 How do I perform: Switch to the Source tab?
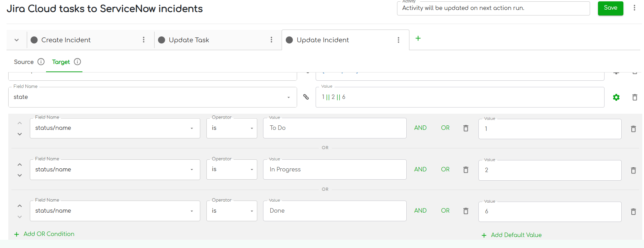point(24,62)
